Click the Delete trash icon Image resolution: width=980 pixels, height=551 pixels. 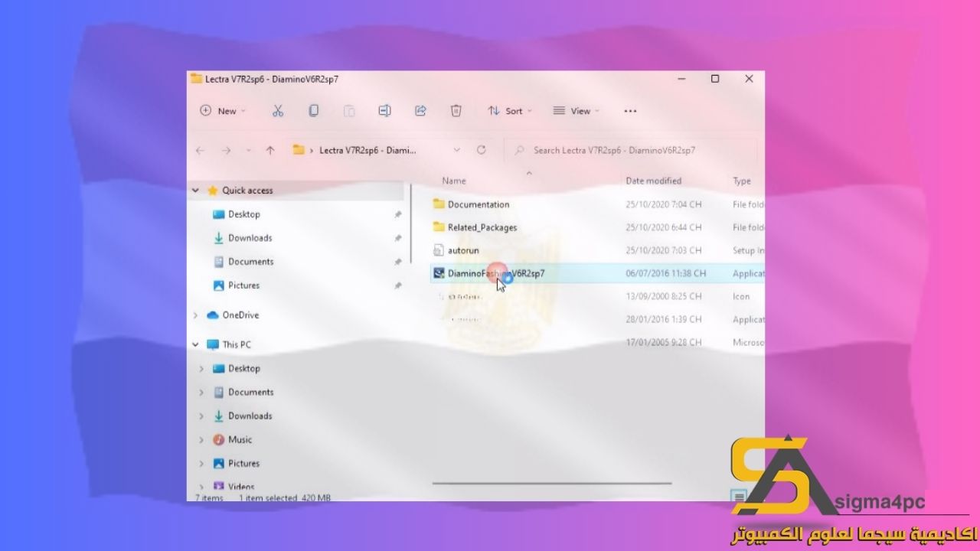coord(456,111)
